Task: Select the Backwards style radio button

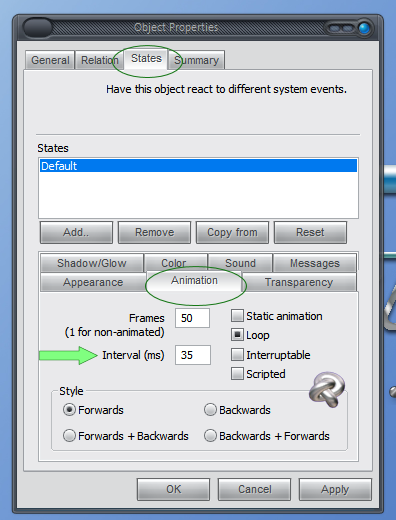Action: [x=210, y=410]
